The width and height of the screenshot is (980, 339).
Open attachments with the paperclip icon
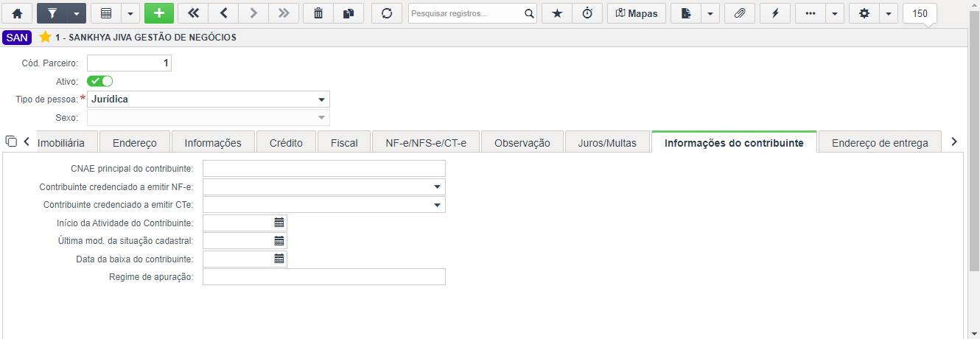(x=741, y=13)
